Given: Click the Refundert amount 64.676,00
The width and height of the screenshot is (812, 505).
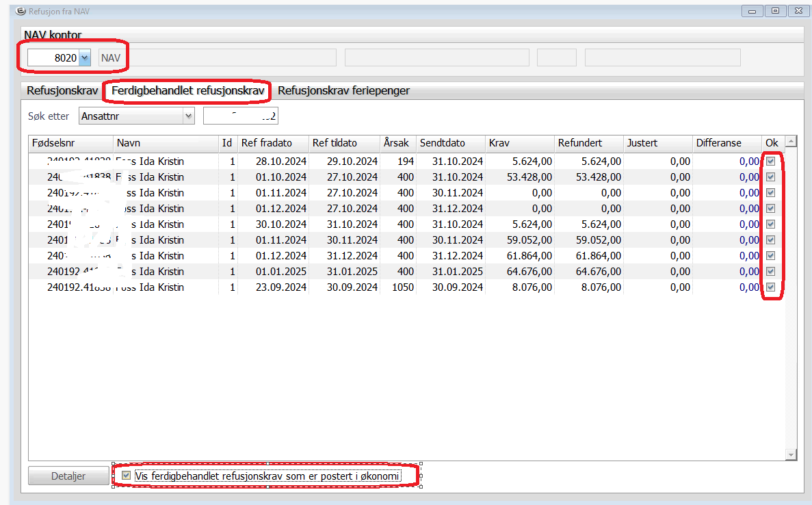Looking at the screenshot, I should click(x=598, y=272).
